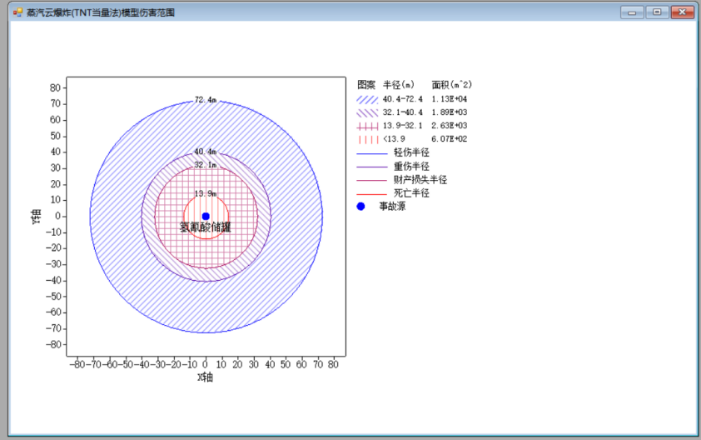Click the blue dot in the legend

click(x=361, y=206)
